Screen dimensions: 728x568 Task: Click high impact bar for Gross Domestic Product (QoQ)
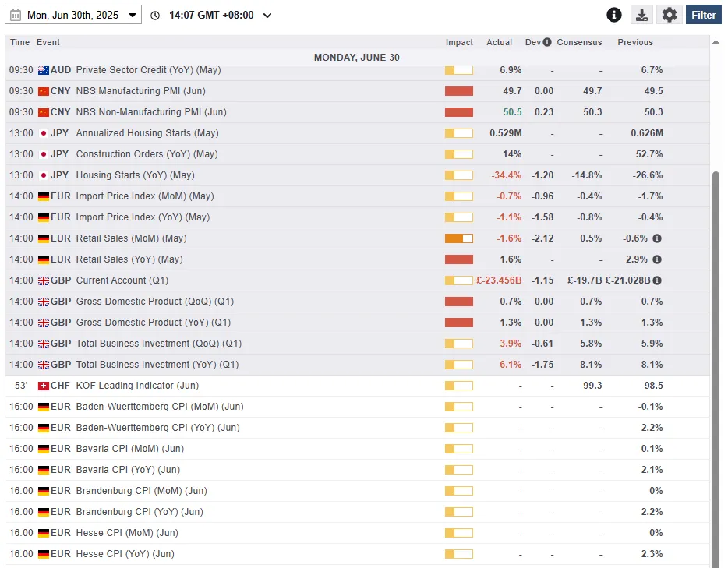[x=458, y=302]
